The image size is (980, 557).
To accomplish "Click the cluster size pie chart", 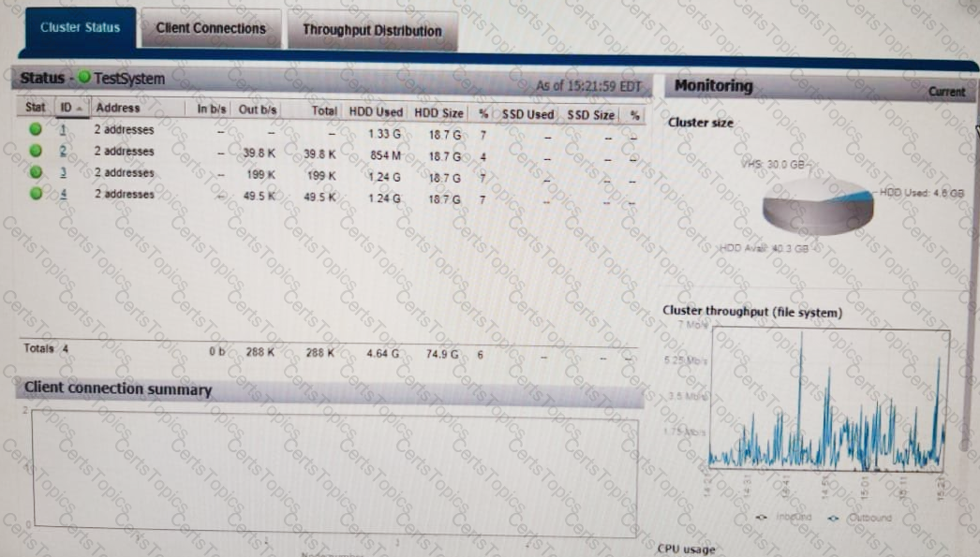I will click(817, 206).
